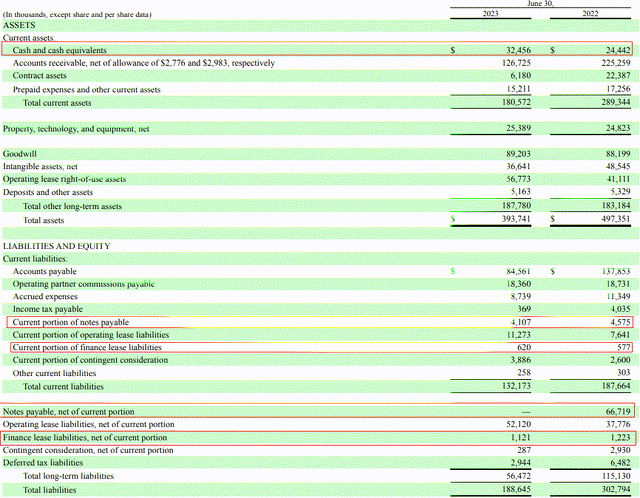Click the LIABILITIES AND EQUITY heading
This screenshot has width=640, height=498.
pyautogui.click(x=57, y=246)
